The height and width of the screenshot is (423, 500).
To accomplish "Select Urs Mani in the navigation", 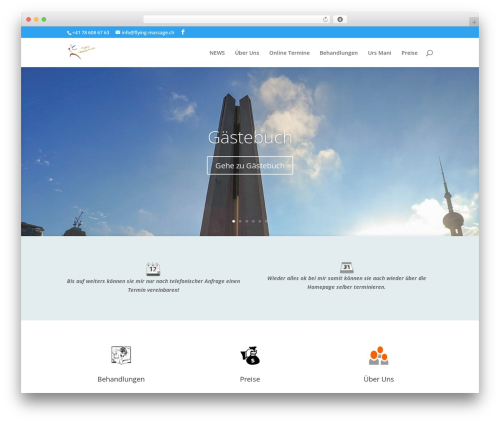I will pos(379,53).
